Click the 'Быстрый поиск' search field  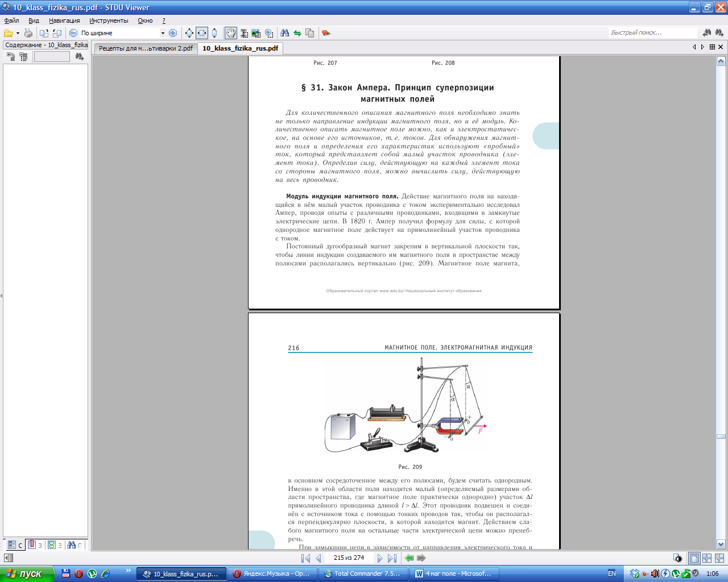pos(653,33)
